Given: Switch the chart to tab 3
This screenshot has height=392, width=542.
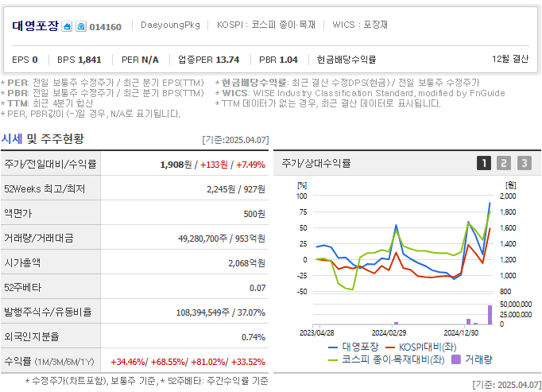Looking at the screenshot, I should (x=524, y=163).
